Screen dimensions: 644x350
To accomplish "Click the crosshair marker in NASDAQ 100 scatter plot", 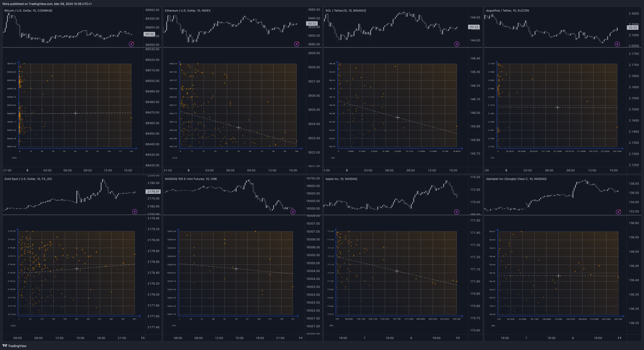I will tap(236, 269).
